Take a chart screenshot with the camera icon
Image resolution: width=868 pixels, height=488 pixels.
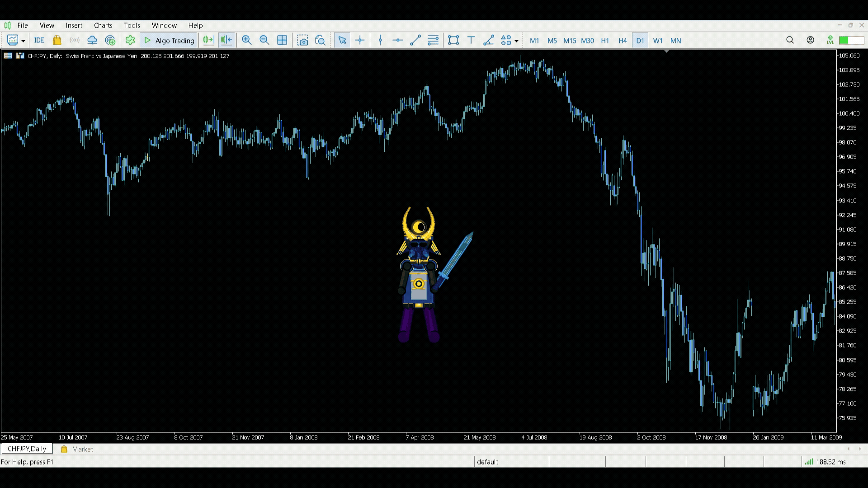[x=302, y=41]
